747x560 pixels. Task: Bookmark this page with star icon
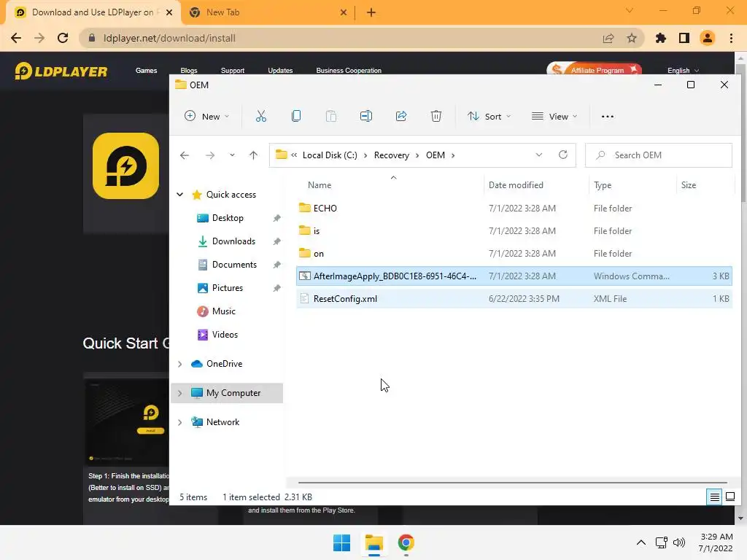(x=632, y=38)
